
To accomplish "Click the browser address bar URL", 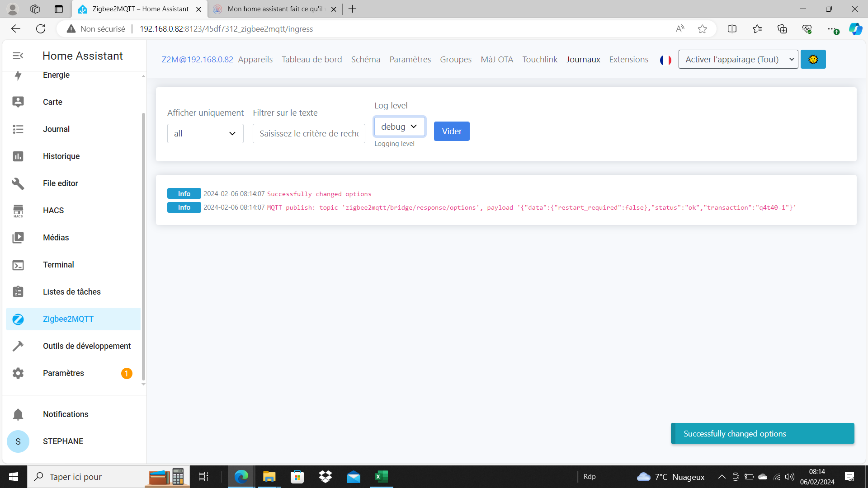I will point(226,29).
